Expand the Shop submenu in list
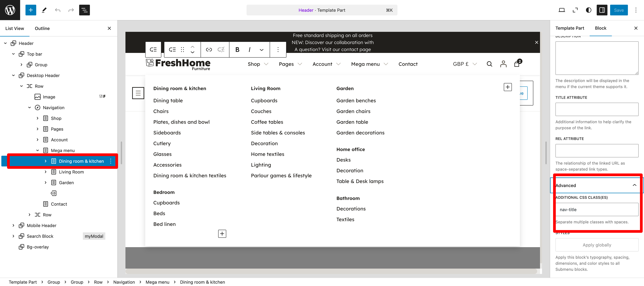644x286 pixels. coord(38,118)
